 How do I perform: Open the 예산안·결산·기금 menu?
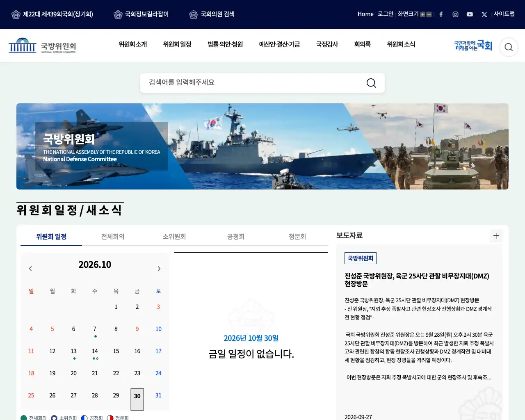280,44
